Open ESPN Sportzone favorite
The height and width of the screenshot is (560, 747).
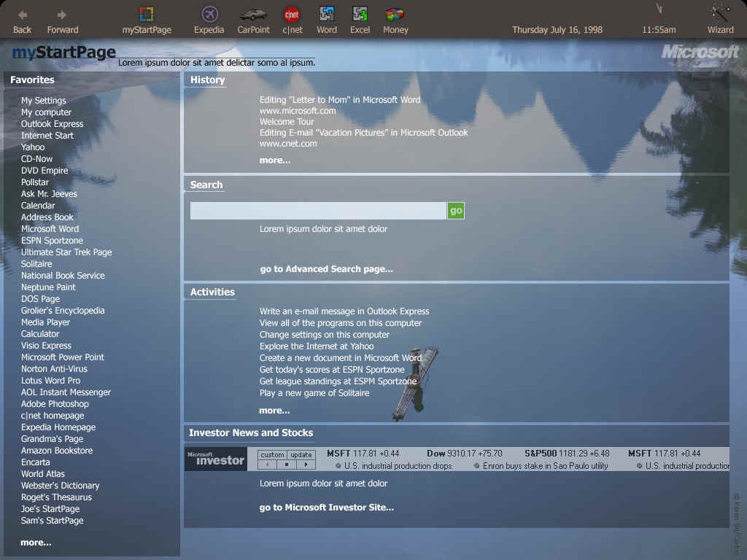click(x=52, y=241)
